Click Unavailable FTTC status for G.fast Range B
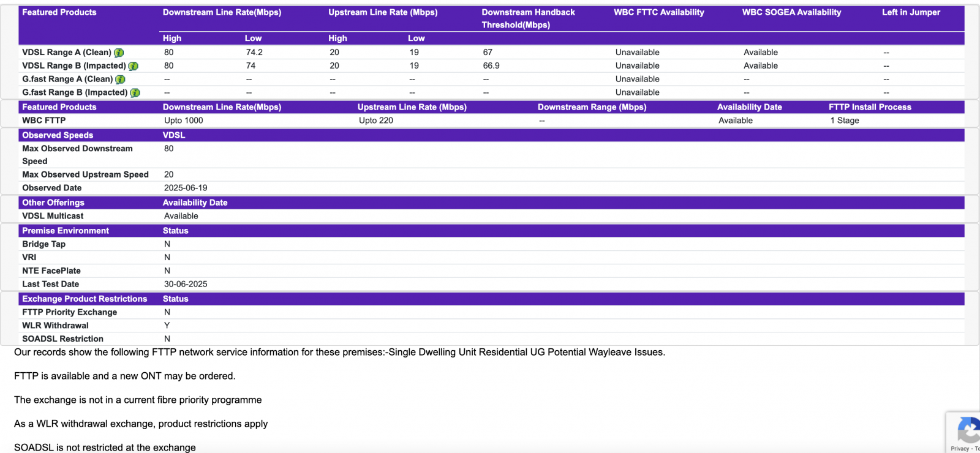Image resolution: width=980 pixels, height=453 pixels. click(x=638, y=93)
